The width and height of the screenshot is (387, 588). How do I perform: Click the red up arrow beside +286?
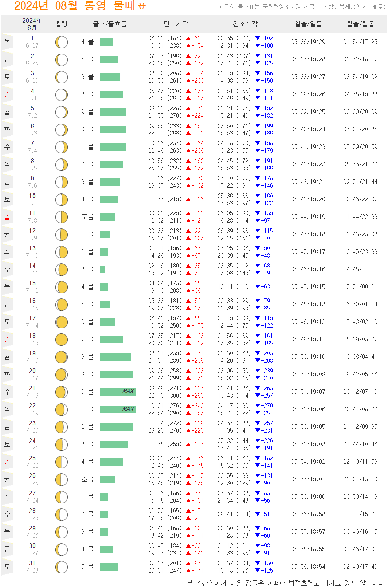point(188,396)
